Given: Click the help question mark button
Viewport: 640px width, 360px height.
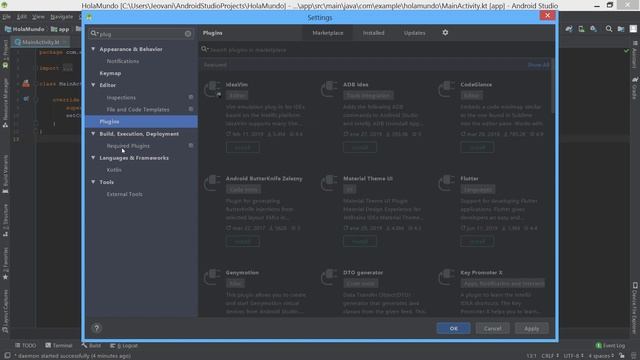Looking at the screenshot, I should (97, 328).
